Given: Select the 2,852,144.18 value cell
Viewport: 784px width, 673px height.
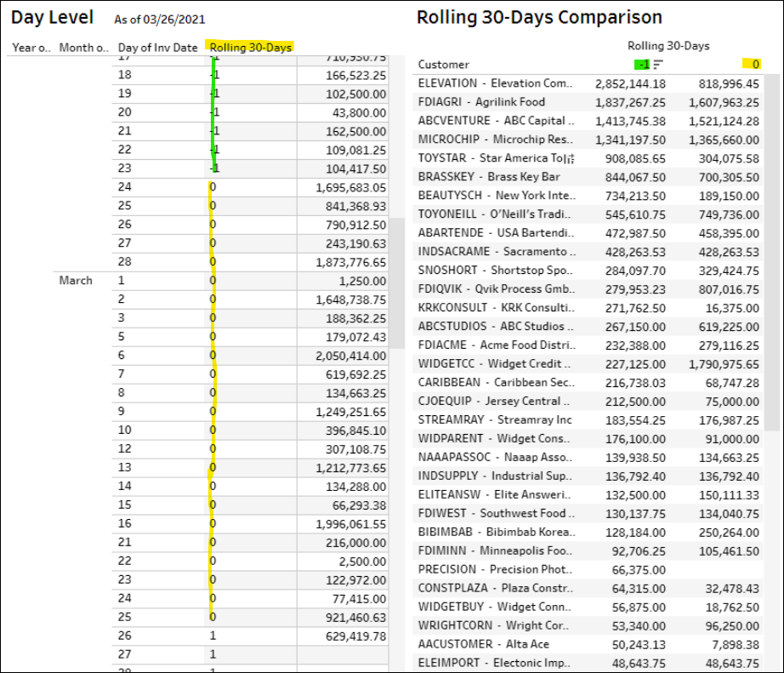Looking at the screenshot, I should click(x=631, y=83).
